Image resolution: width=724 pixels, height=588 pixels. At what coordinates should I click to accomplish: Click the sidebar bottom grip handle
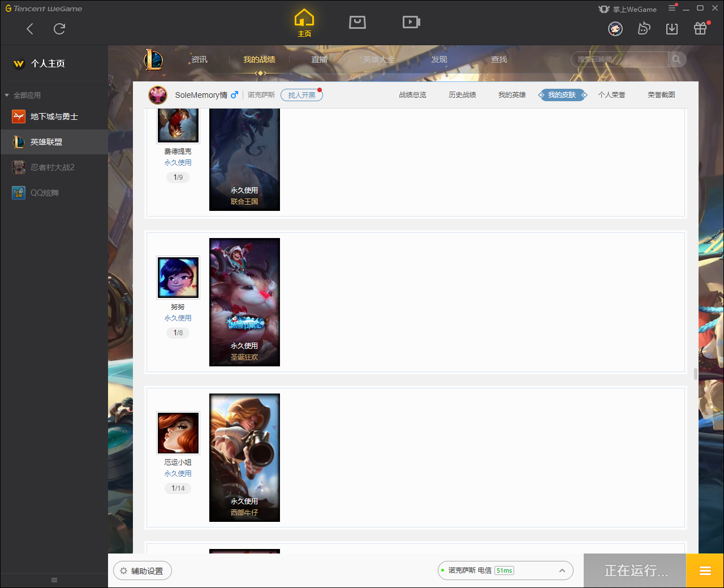coord(54,580)
